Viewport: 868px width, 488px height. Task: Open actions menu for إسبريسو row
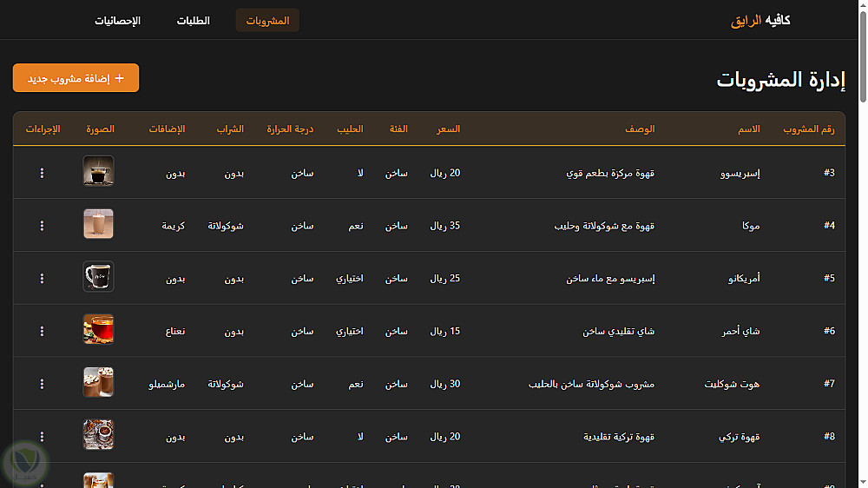point(42,174)
